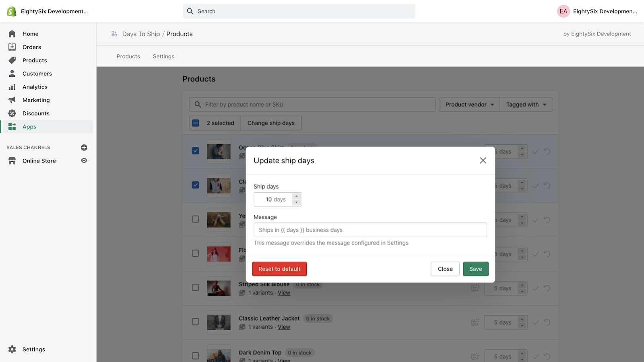Viewport: 644px width, 362px height.
Task: View Online Store via eye icon
Action: pyautogui.click(x=84, y=160)
